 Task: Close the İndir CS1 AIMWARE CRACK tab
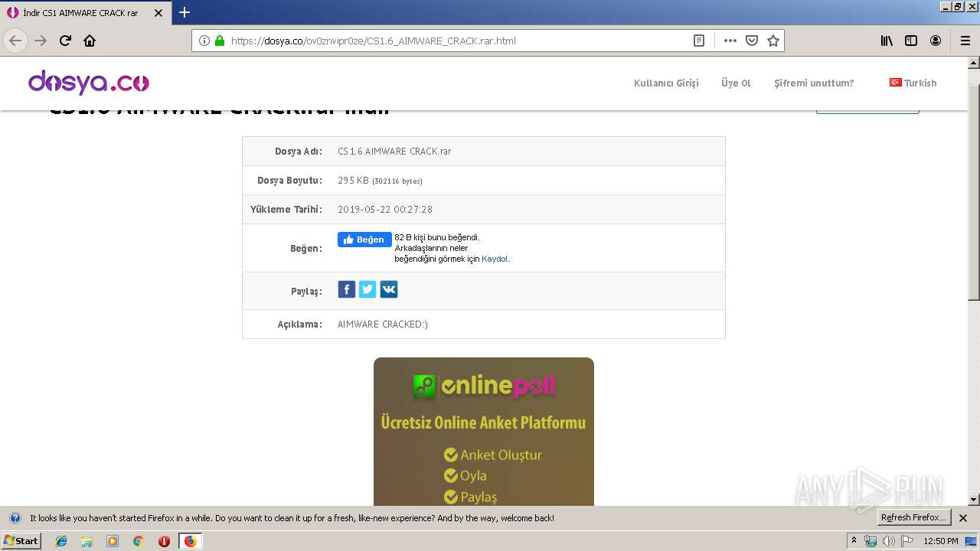158,13
